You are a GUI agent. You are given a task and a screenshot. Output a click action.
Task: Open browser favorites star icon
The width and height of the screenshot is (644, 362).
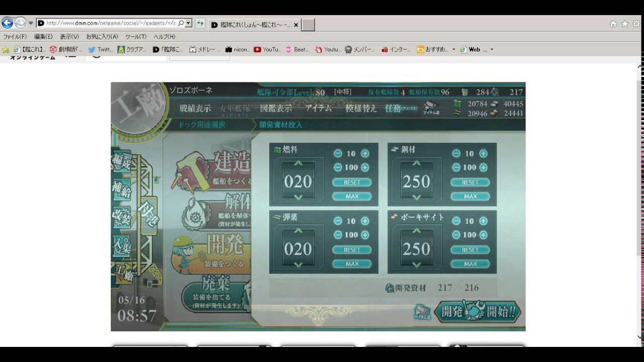(x=625, y=24)
